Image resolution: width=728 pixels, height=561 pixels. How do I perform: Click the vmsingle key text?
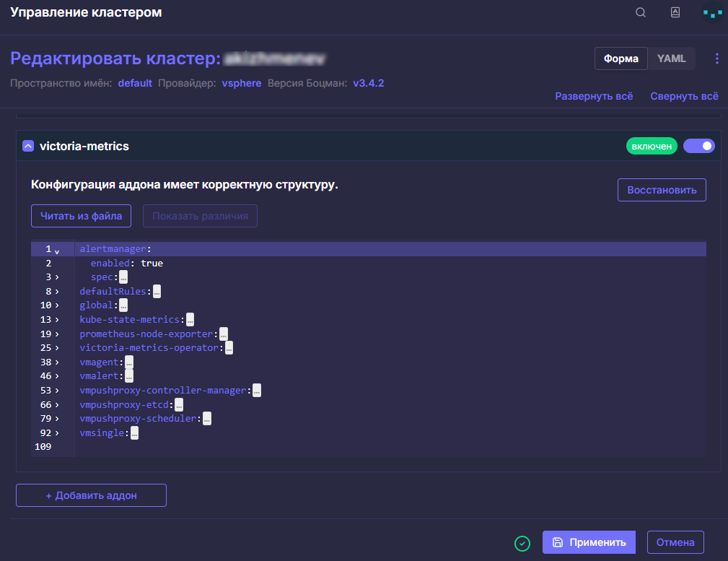[102, 433]
